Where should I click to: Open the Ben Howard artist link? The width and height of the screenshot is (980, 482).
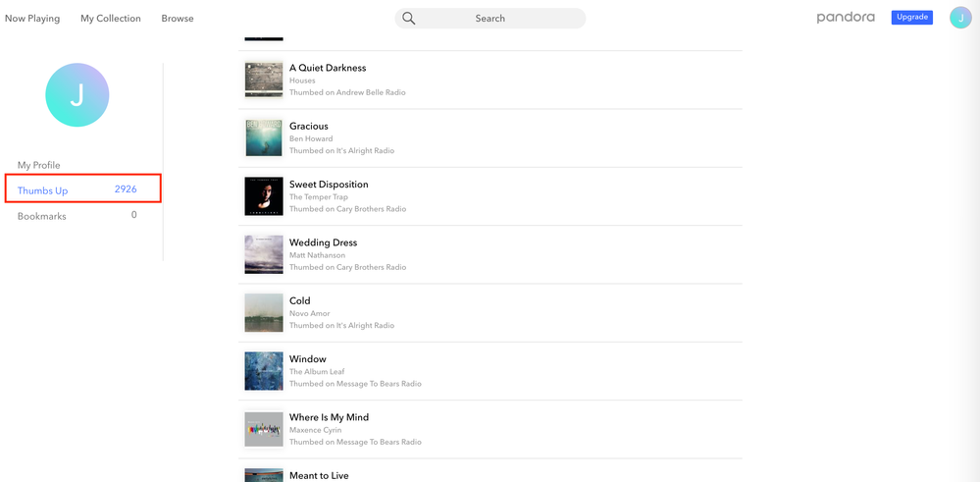(x=311, y=138)
